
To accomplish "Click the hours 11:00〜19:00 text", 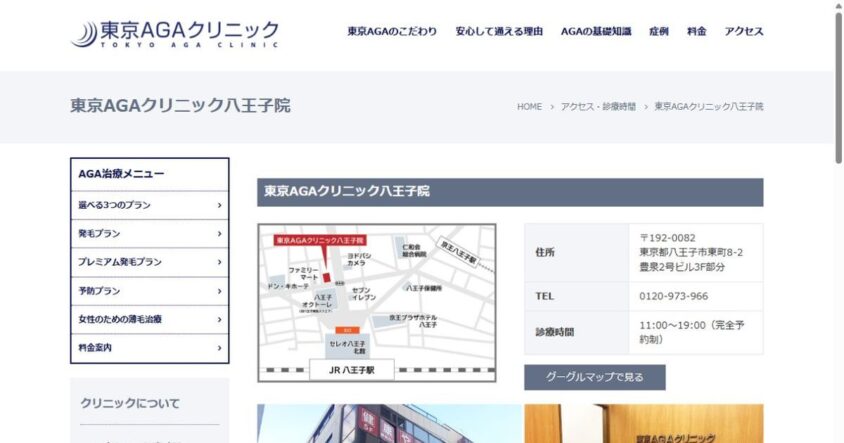I will [x=672, y=325].
